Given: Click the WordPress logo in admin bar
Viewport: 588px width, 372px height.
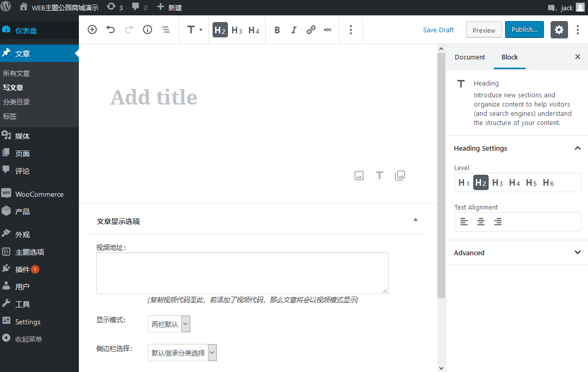Looking at the screenshot, I should tap(6, 7).
